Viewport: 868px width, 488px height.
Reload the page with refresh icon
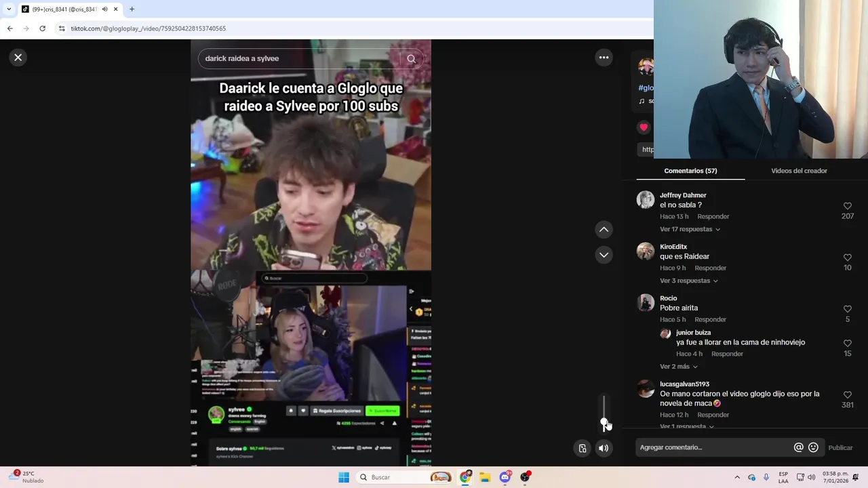[x=42, y=28]
